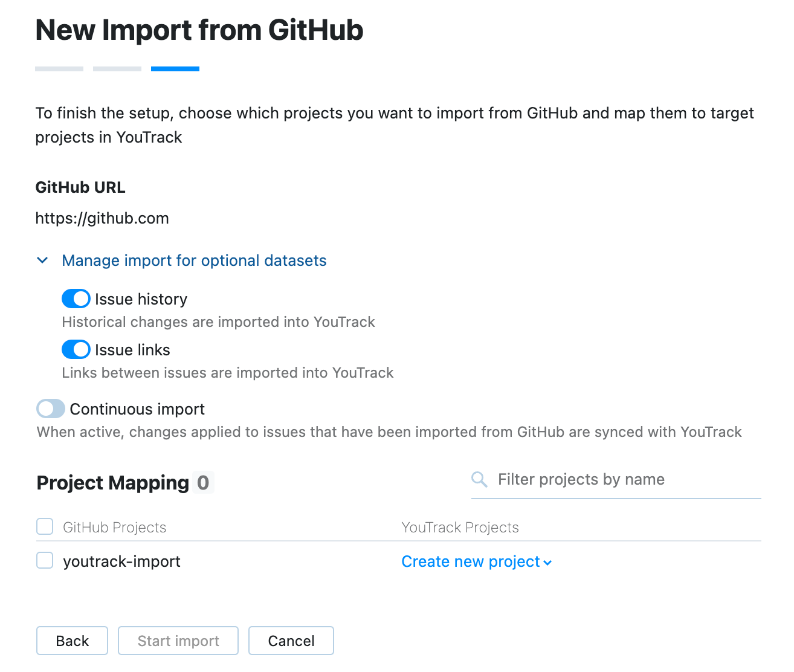This screenshot has height=672, width=794.
Task: Click the Project Mapping count badge
Action: [205, 482]
